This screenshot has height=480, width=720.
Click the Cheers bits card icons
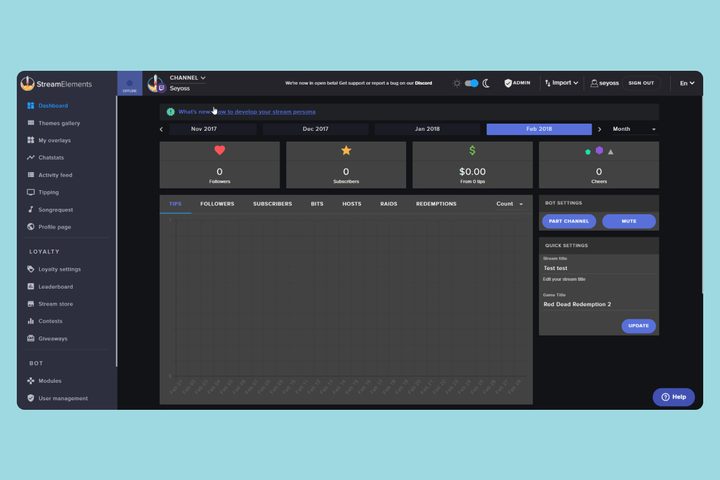point(599,151)
